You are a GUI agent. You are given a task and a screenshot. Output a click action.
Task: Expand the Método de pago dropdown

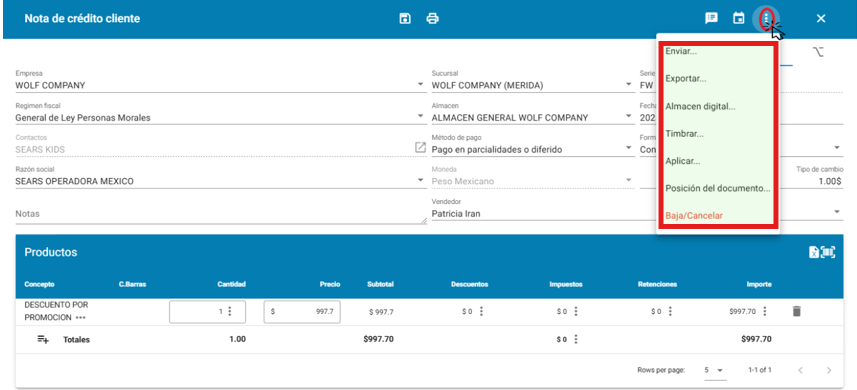pos(629,148)
